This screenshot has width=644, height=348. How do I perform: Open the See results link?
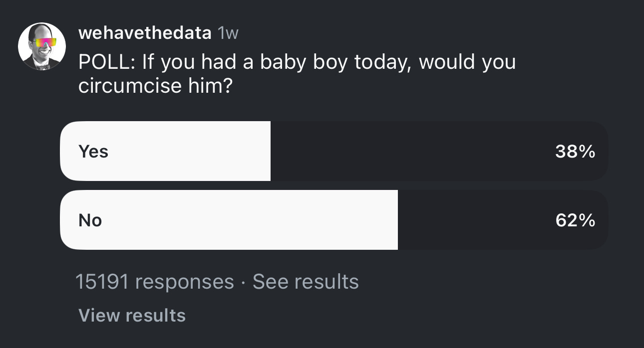(x=306, y=282)
